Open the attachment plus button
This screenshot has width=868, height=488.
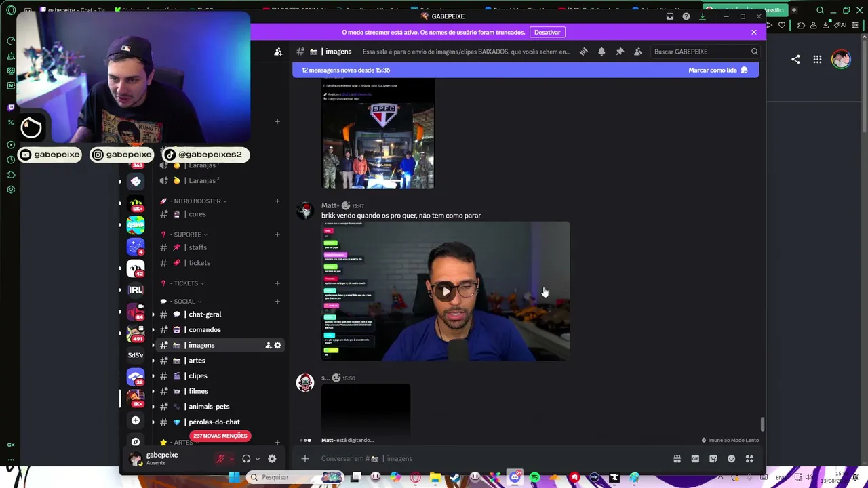tap(305, 459)
